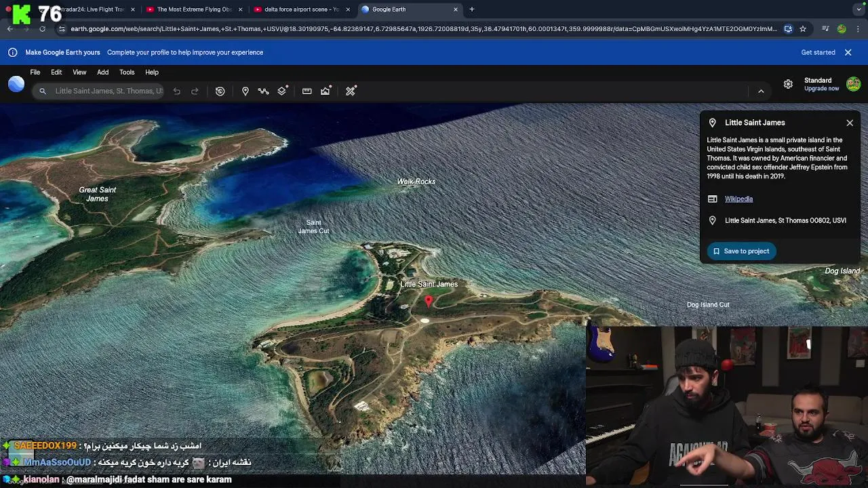Select the draw path or polygon tool
This screenshot has height=488, width=868.
tap(264, 91)
